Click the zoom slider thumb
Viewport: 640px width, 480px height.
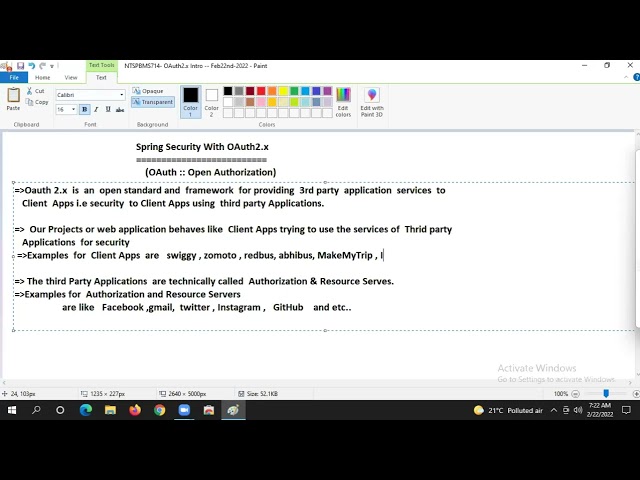(x=606, y=393)
